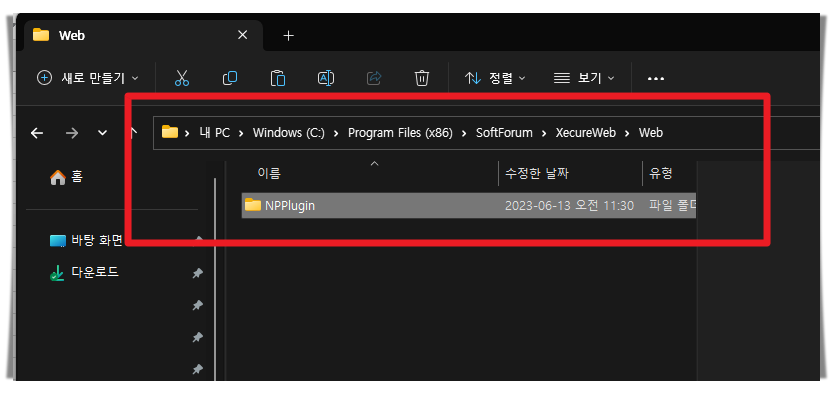Open 다운로드 in the navigation pane
The height and width of the screenshot is (394, 833).
coord(84,273)
